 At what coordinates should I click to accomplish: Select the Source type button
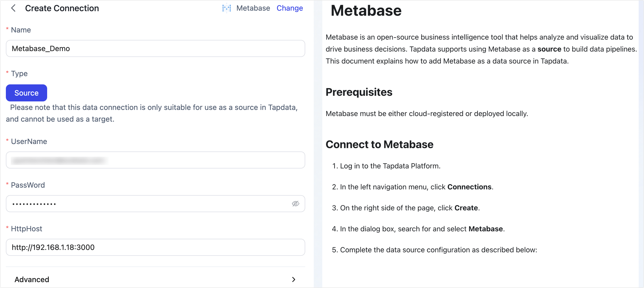[26, 93]
